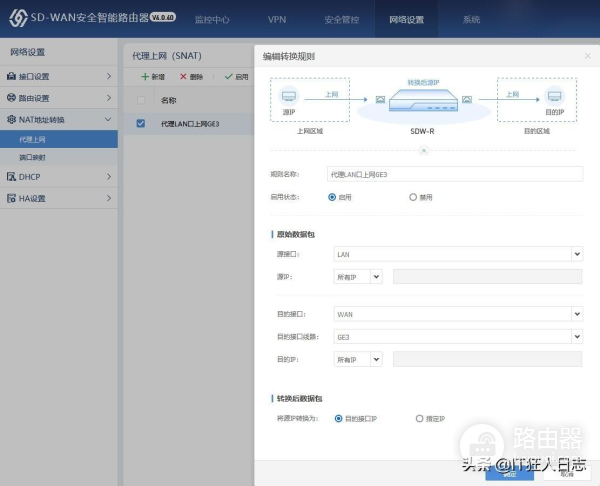Click the 接口设置 sidebar icon

coord(11,76)
